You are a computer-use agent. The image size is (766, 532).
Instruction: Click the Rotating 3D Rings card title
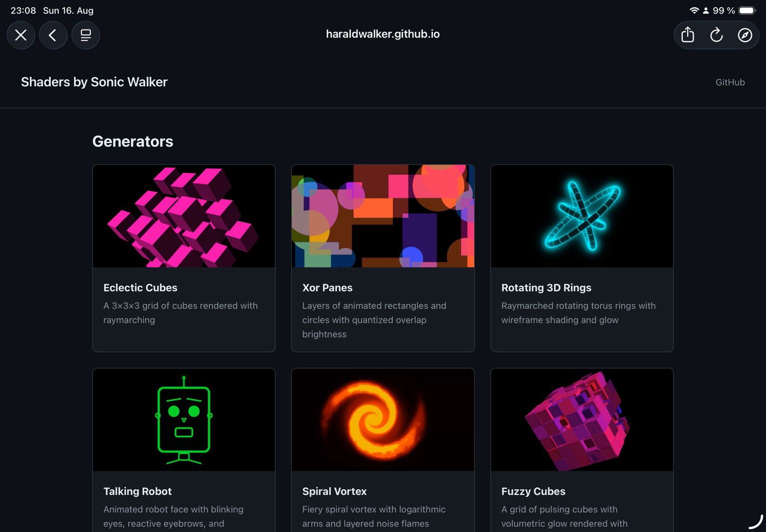coord(546,288)
